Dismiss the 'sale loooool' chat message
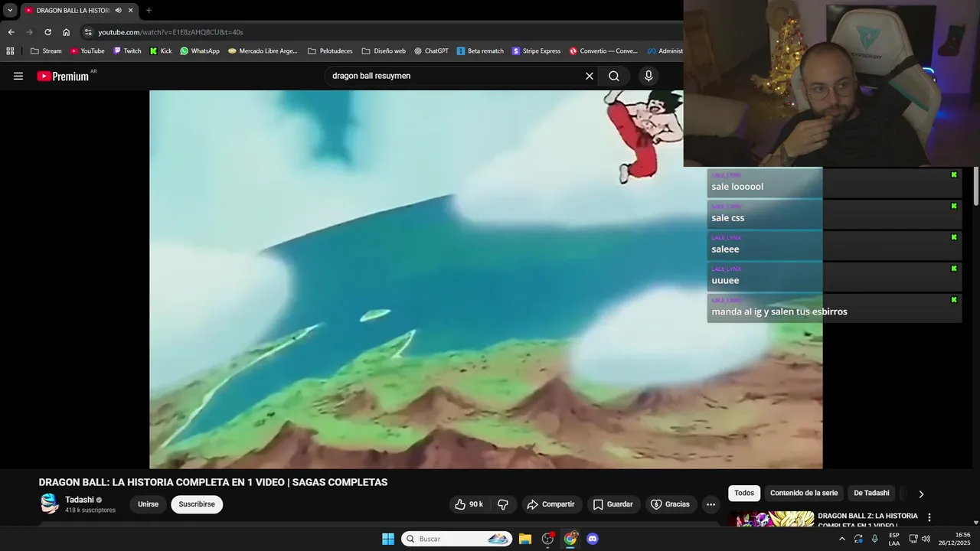 (x=954, y=175)
